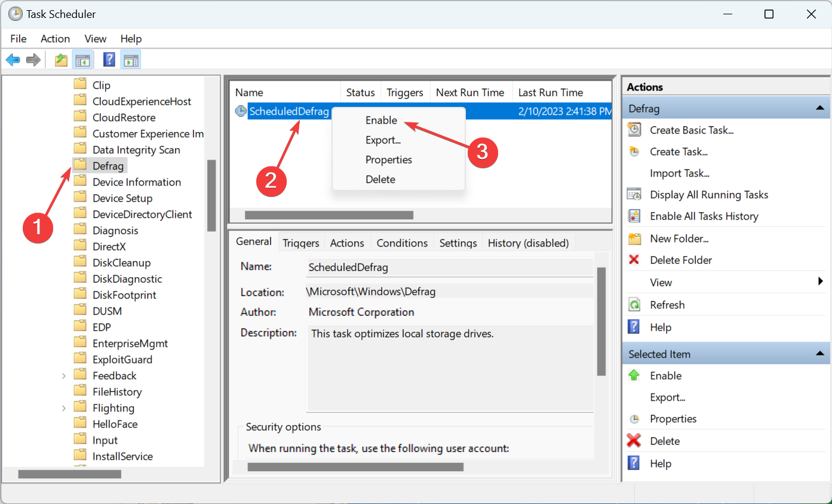Click the DirectX folder icon
This screenshot has height=504, width=832.
[x=80, y=246]
